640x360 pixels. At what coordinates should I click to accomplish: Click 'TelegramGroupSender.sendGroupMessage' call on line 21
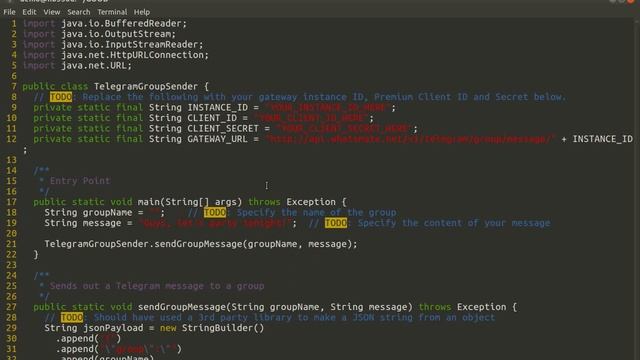click(x=143, y=244)
